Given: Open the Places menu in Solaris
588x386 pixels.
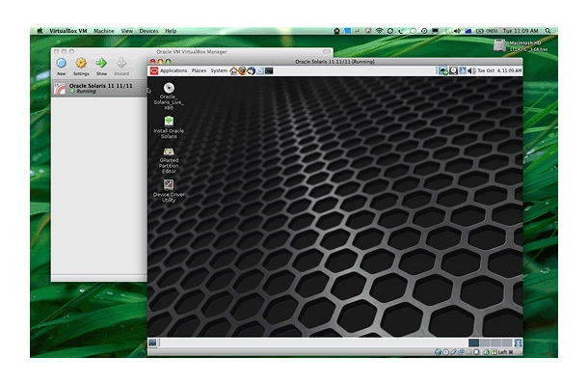Looking at the screenshot, I should (199, 70).
